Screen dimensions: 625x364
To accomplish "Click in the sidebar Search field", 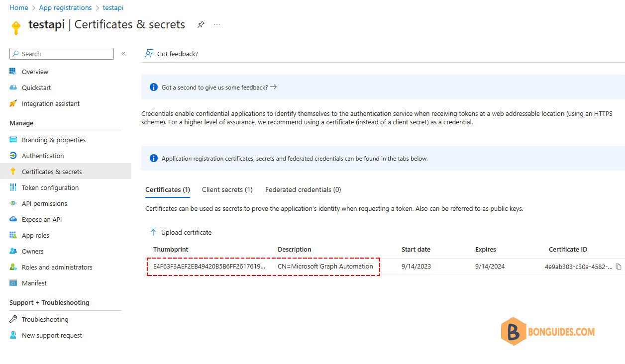I will click(62, 54).
